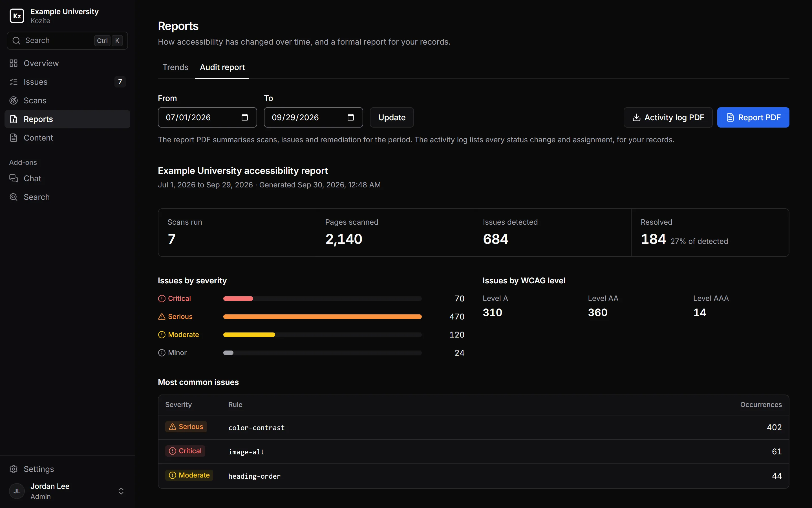812x508 pixels.
Task: Click the From date input field
Action: pos(207,117)
